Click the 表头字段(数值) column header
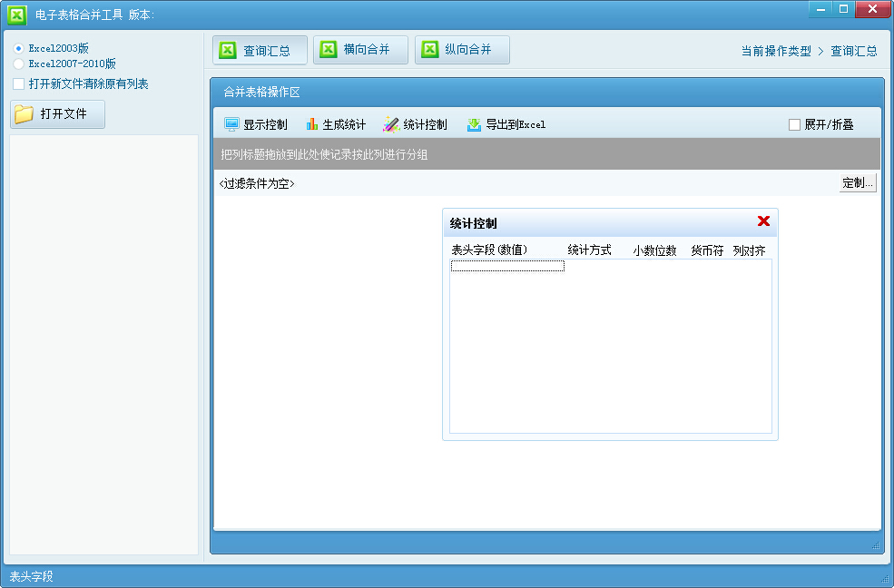894x588 pixels. pos(489,250)
